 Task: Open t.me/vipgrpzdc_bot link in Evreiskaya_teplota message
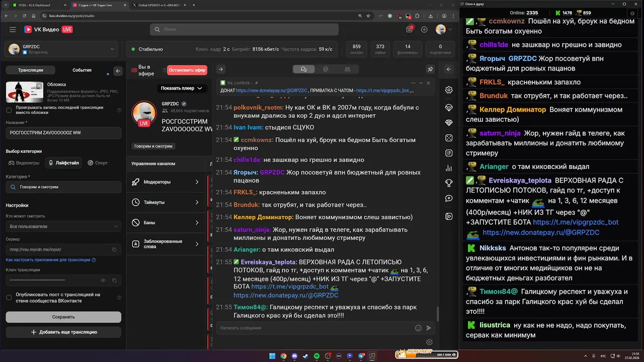pos(290,287)
